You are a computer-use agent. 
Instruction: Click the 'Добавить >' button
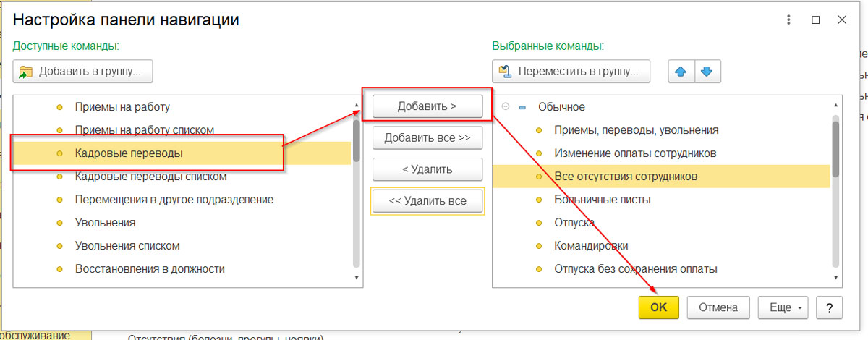pyautogui.click(x=427, y=106)
